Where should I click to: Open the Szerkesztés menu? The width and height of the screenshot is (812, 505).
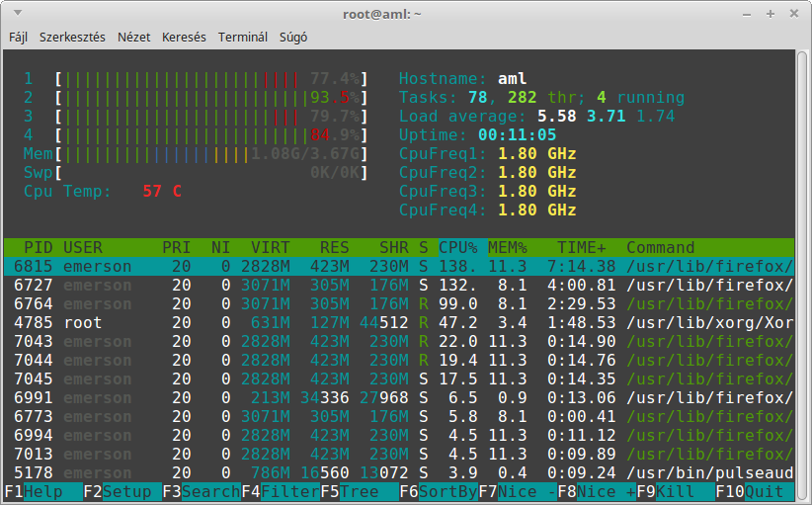tap(72, 38)
